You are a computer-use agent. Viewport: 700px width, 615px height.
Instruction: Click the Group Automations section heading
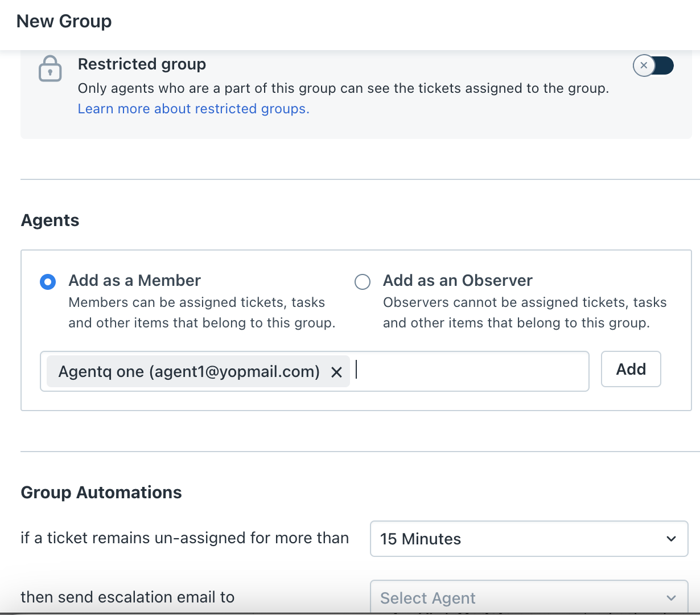pyautogui.click(x=101, y=493)
